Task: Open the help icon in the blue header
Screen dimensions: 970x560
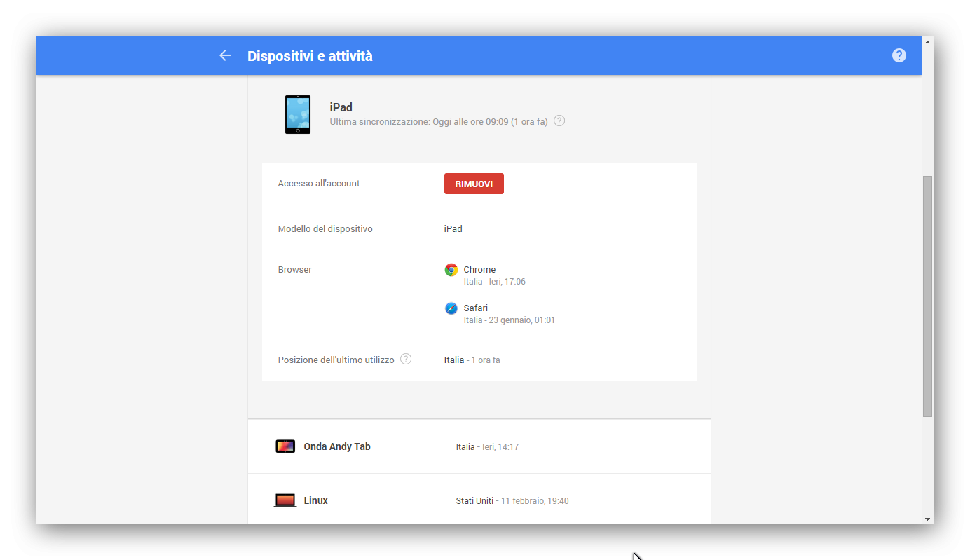Action: (899, 55)
